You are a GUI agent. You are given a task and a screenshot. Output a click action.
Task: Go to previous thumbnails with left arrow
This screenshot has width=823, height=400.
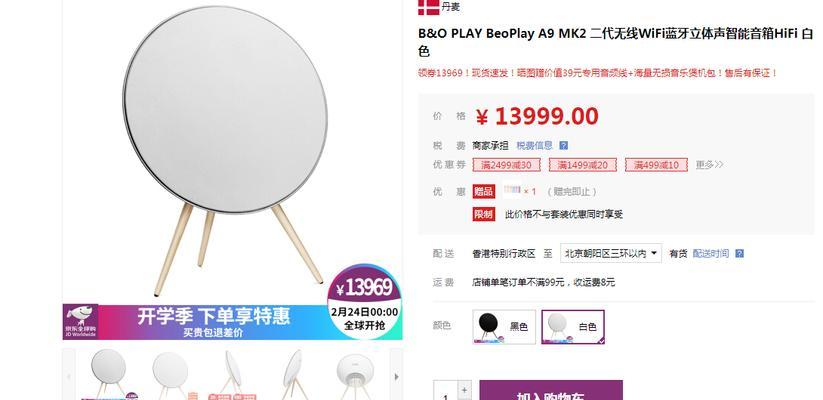68,376
